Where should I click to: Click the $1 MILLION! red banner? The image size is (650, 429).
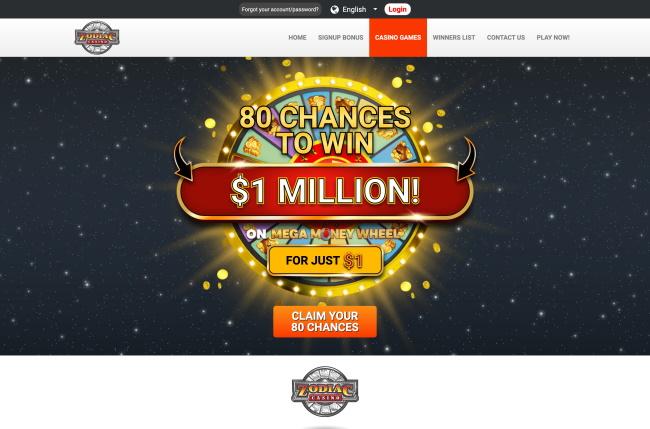point(325,191)
